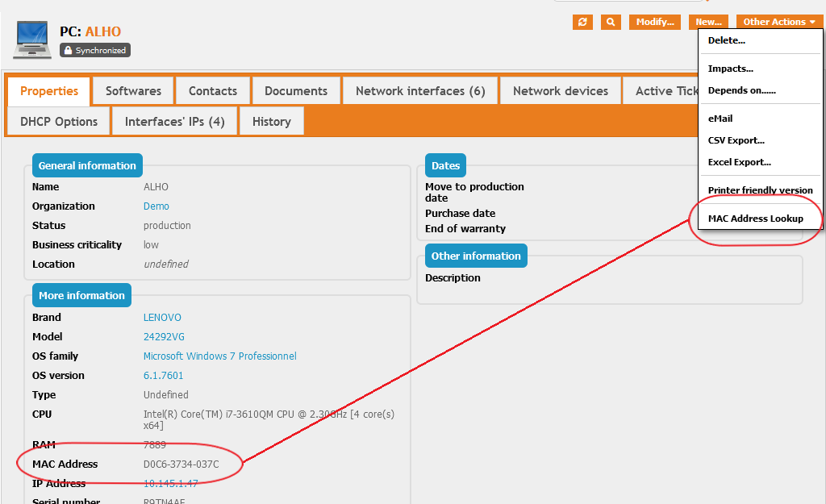This screenshot has height=504, width=826.
Task: Open the Network interfaces (6) tab
Action: (420, 91)
